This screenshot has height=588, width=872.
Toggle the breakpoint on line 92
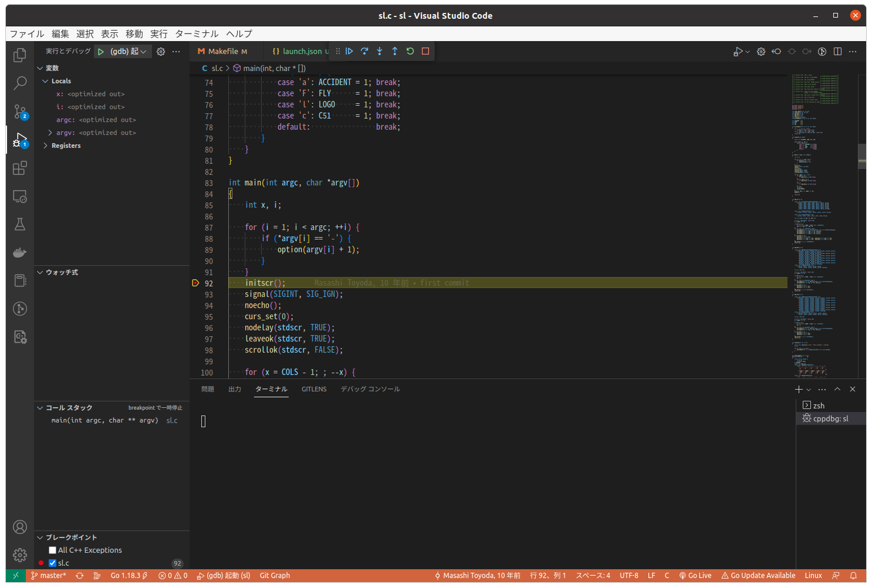195,282
